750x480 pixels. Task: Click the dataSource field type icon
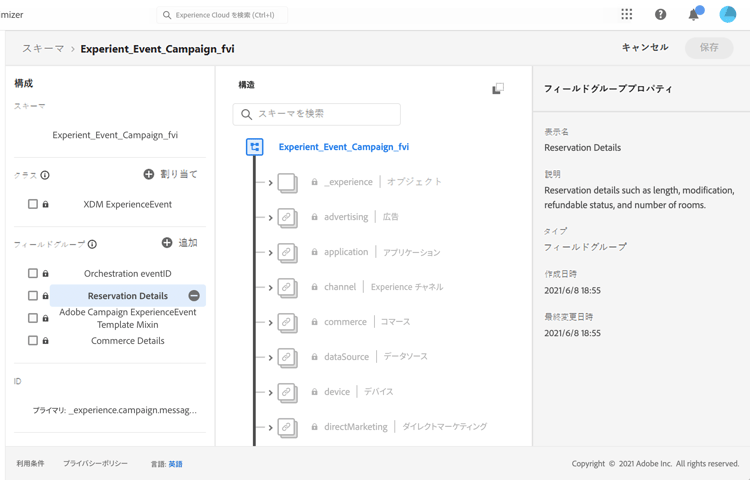287,358
